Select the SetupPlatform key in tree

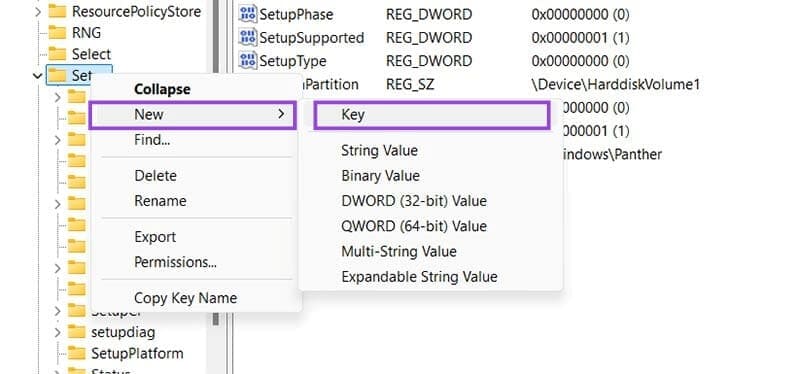click(137, 354)
